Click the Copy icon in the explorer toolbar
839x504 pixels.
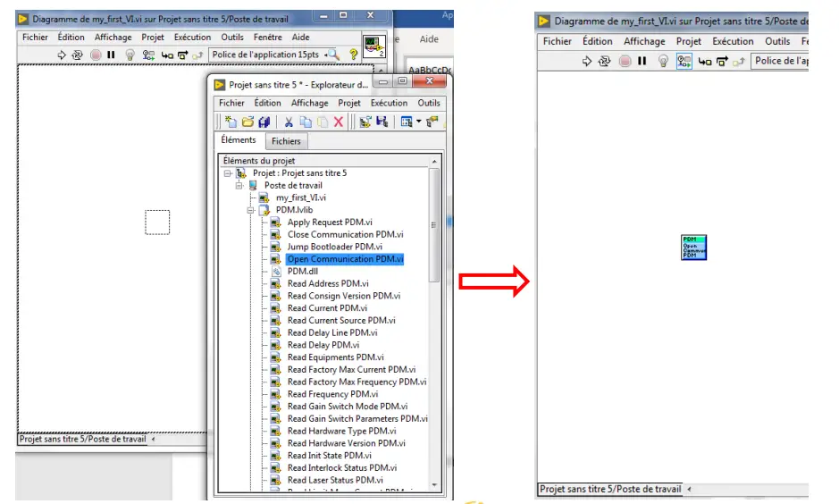306,122
